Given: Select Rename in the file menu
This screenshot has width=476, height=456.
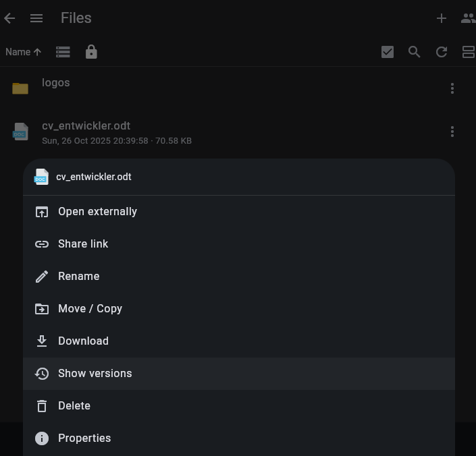Looking at the screenshot, I should [x=78, y=276].
